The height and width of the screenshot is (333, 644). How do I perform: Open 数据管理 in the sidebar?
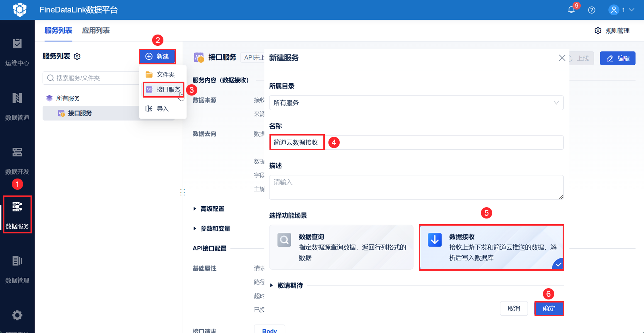click(x=17, y=270)
